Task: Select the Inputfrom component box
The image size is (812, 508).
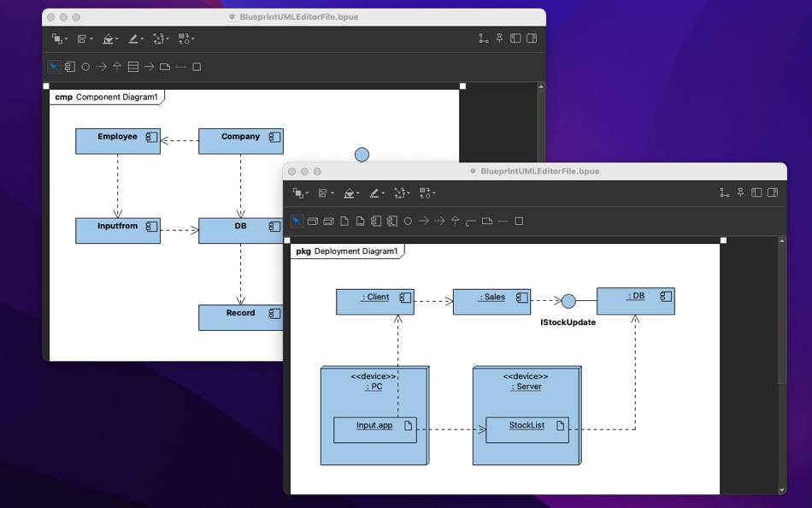Action: point(118,231)
